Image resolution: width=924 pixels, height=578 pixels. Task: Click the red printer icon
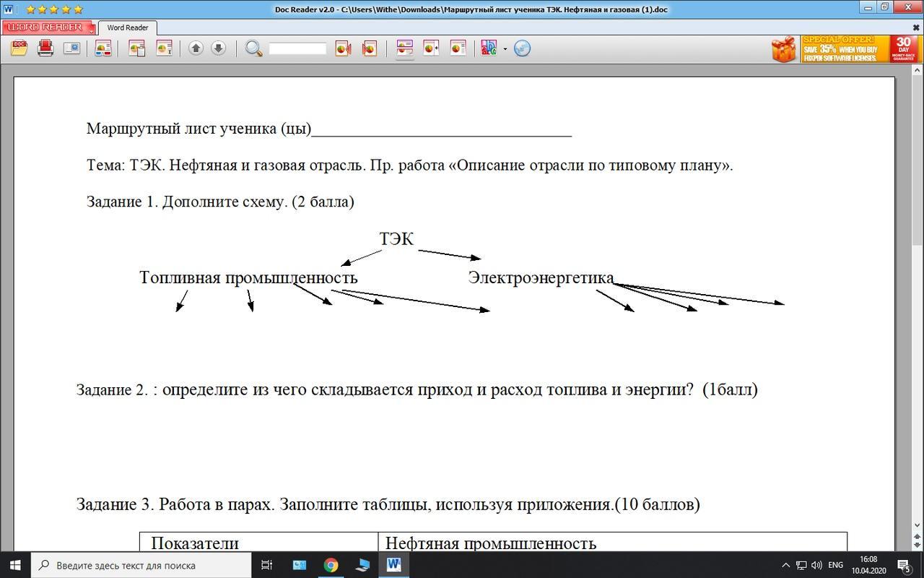pos(45,48)
